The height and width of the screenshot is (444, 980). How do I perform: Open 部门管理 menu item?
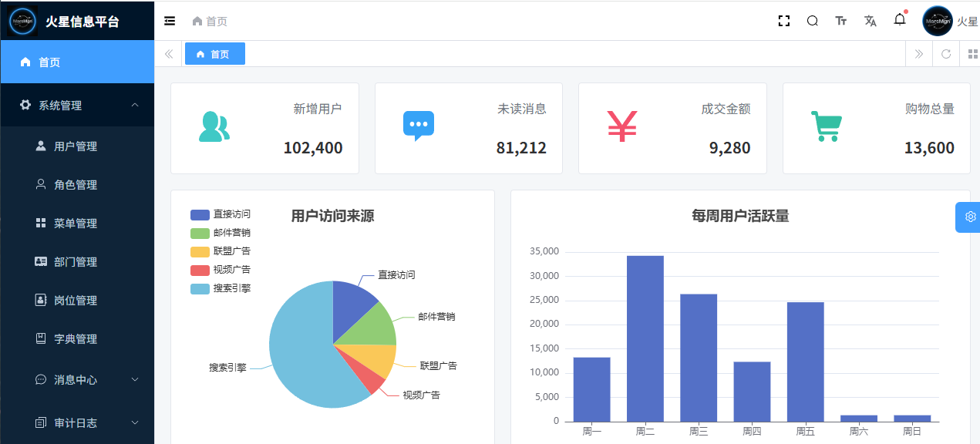(x=77, y=261)
